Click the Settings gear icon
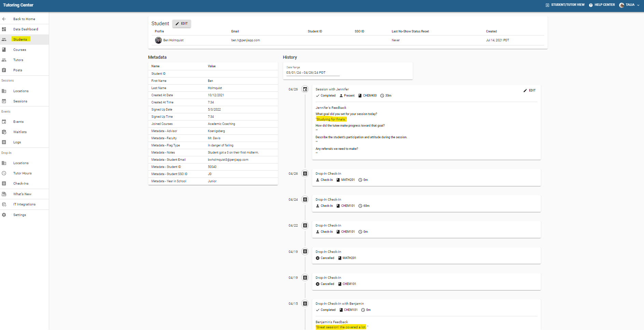Viewport: 644px width, 330px height. [5, 215]
